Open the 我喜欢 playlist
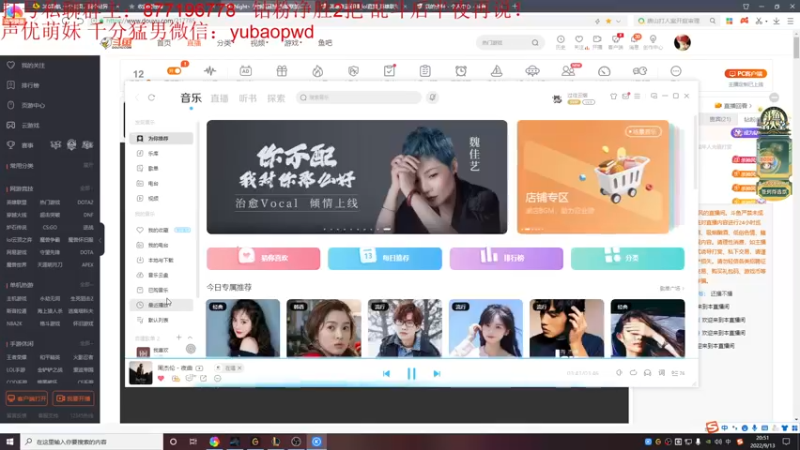The height and width of the screenshot is (450, 800). pos(161,351)
